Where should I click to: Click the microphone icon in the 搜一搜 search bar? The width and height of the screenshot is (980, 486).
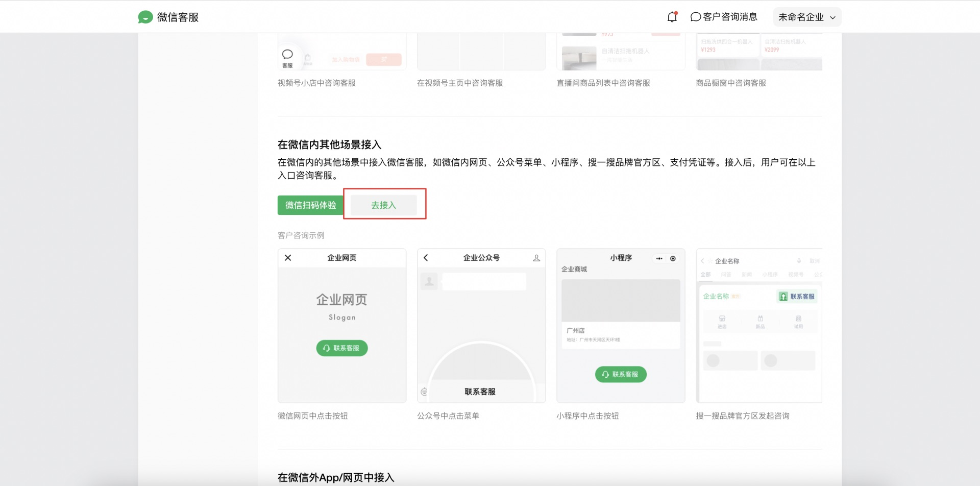tap(799, 261)
